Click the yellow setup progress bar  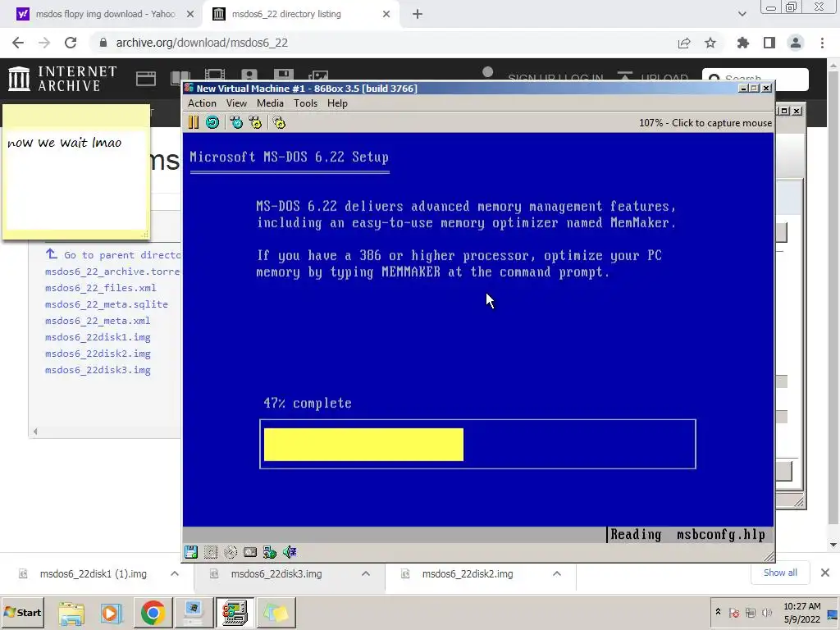363,444
